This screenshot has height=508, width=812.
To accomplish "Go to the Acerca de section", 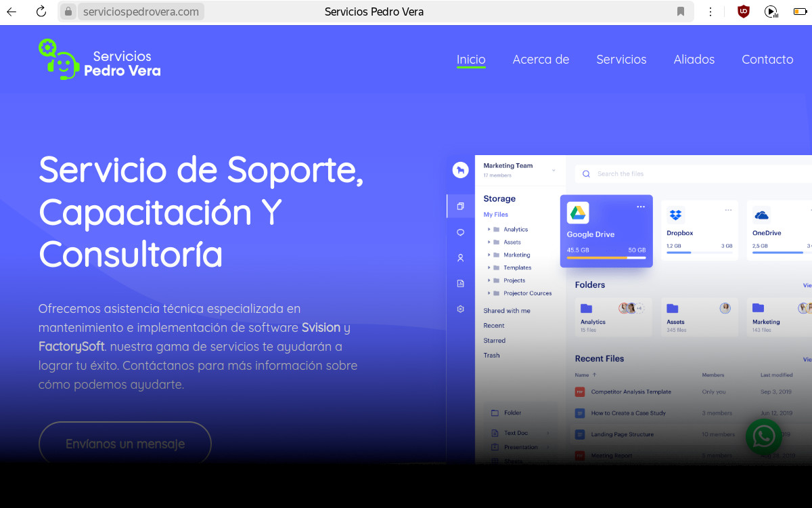I will tap(541, 60).
